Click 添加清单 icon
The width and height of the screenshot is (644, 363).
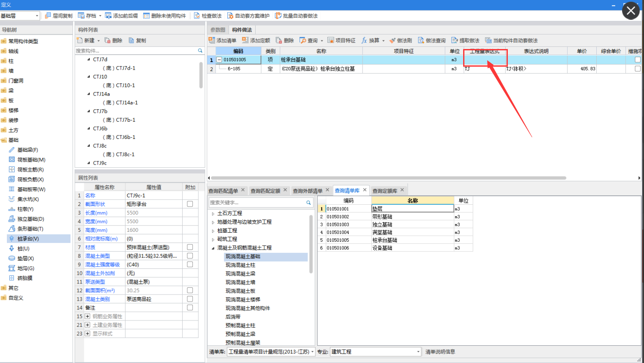pyautogui.click(x=212, y=40)
